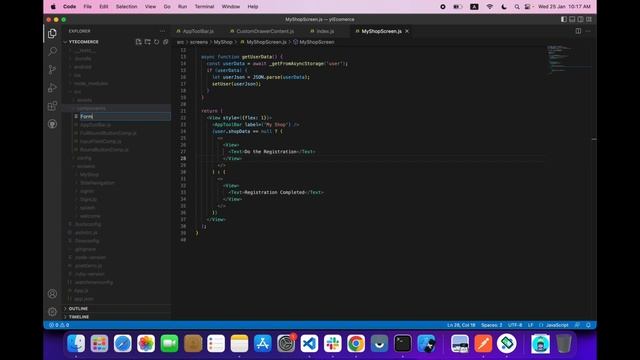Collapse all folders in Explorer

[x=165, y=42]
